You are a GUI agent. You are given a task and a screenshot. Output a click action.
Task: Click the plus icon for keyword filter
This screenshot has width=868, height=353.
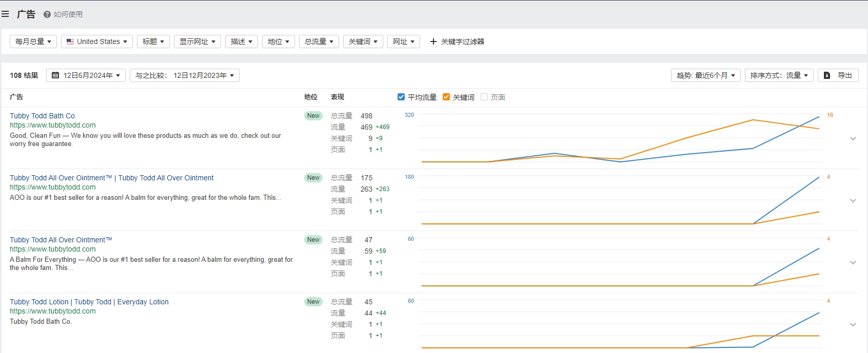[433, 41]
